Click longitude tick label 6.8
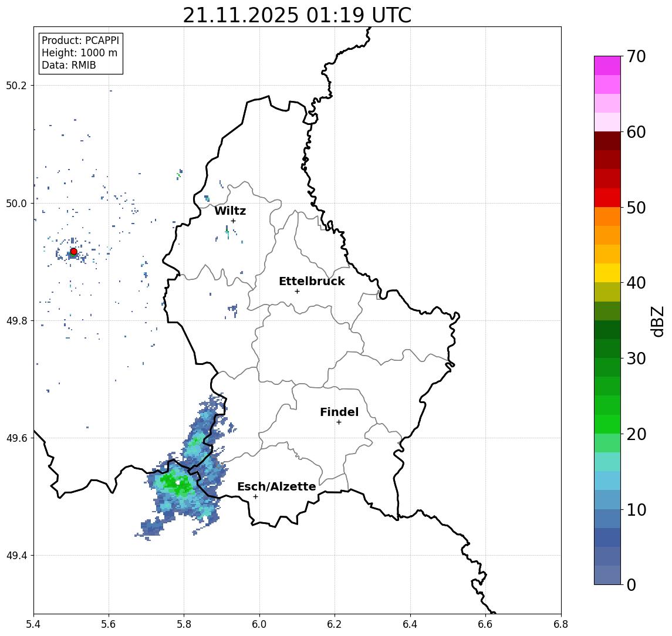 [561, 624]
